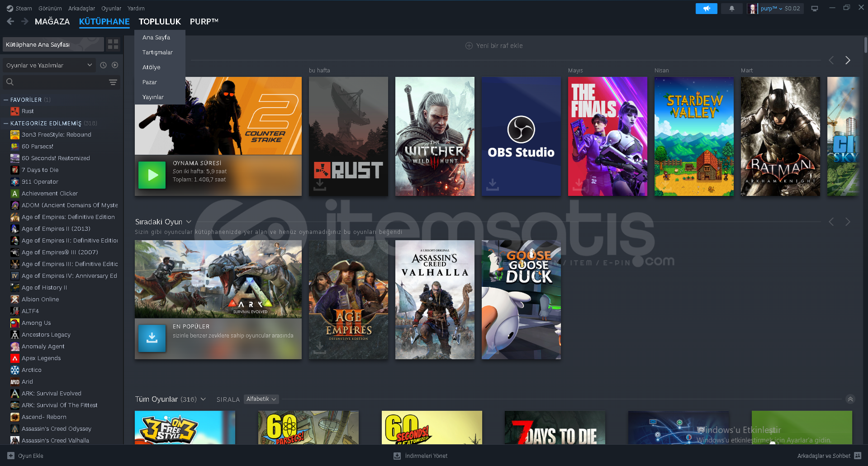Screen dimensions: 868x466
Task: Expand the Sıradaki Oyun shelf dropdown
Action: (189, 222)
